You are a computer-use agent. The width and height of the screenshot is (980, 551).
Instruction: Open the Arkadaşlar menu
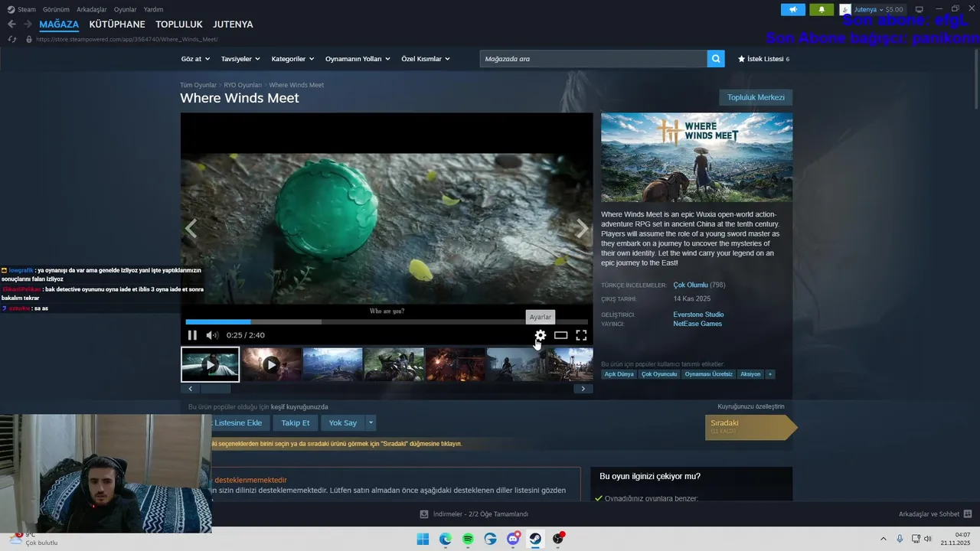(x=92, y=9)
